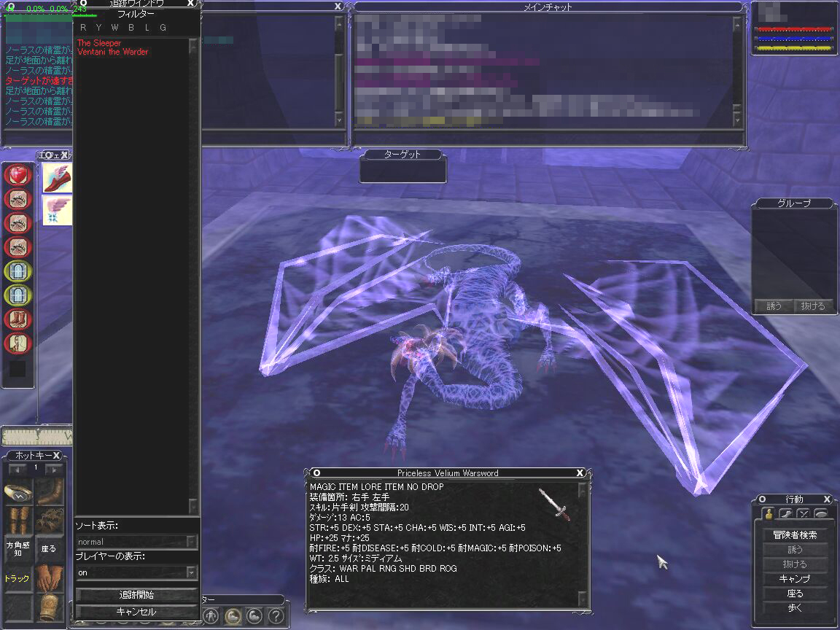Open the プレイヤーの表示 'on' dropdown
The height and width of the screenshot is (630, 840).
136,572
